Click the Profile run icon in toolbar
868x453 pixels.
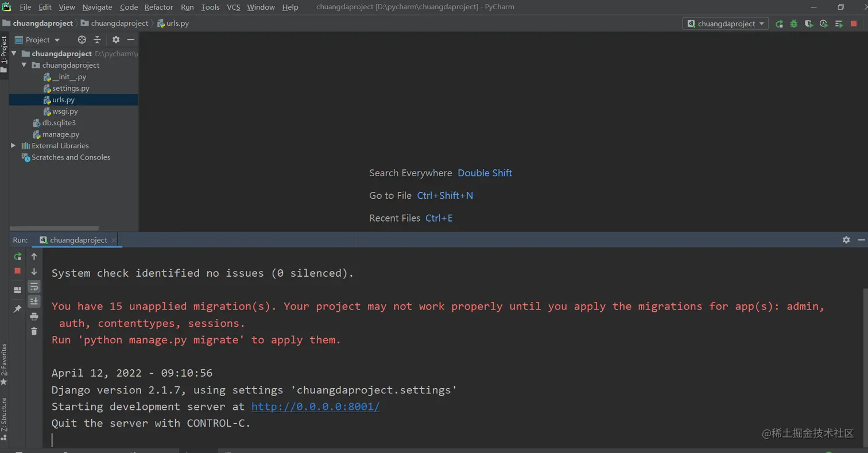824,24
